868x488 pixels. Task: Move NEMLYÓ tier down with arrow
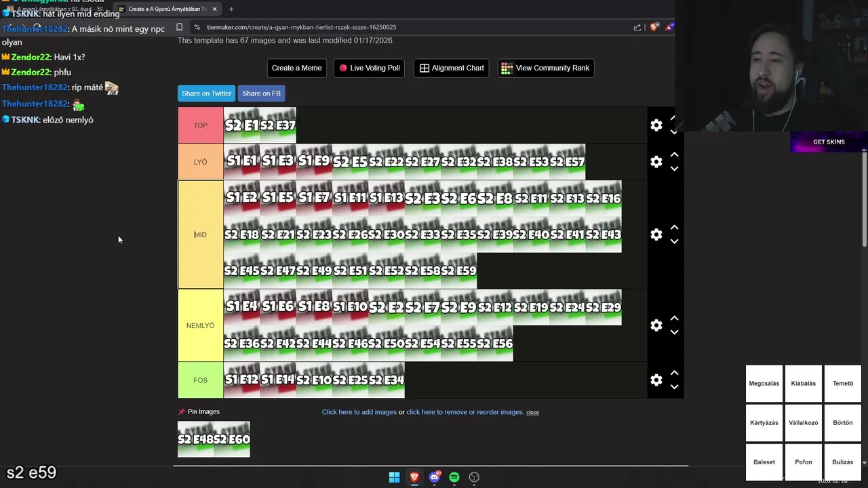[x=674, y=332]
